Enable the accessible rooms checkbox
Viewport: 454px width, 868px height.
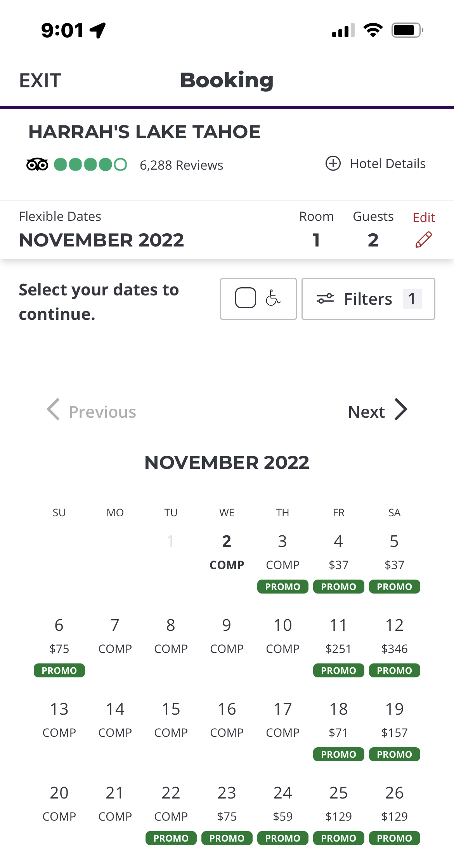pyautogui.click(x=245, y=298)
